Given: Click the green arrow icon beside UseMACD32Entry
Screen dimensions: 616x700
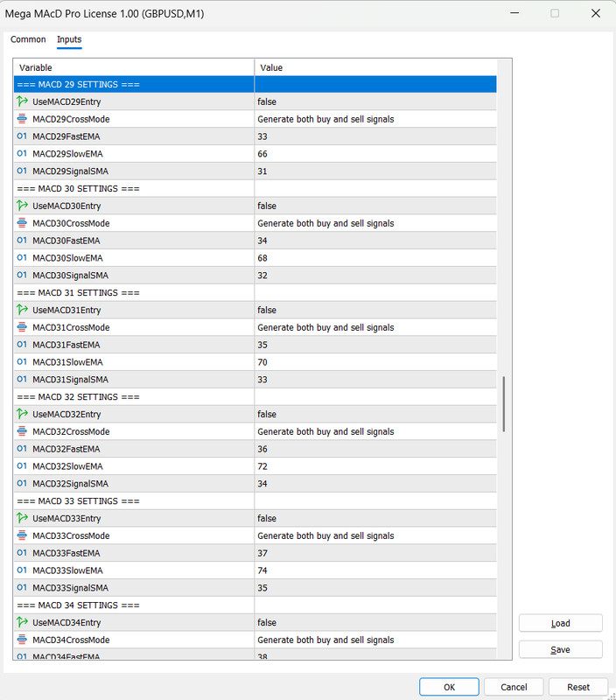Looking at the screenshot, I should 22,414.
